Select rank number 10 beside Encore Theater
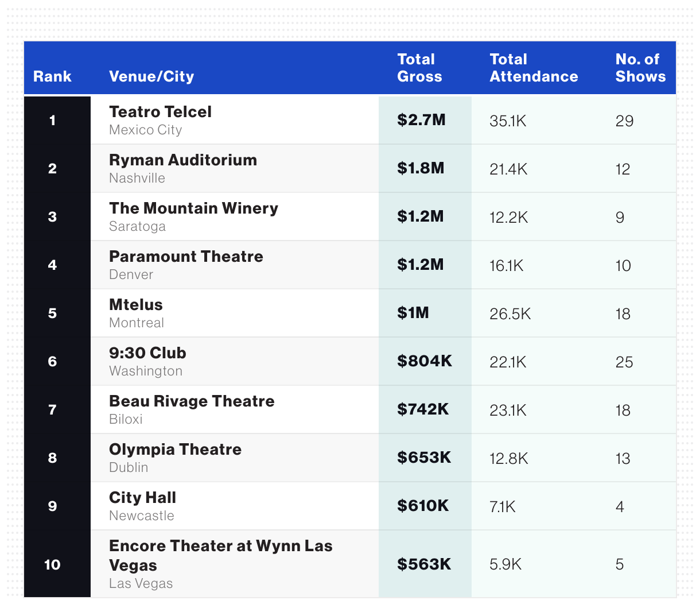700x604 pixels. coord(52,564)
